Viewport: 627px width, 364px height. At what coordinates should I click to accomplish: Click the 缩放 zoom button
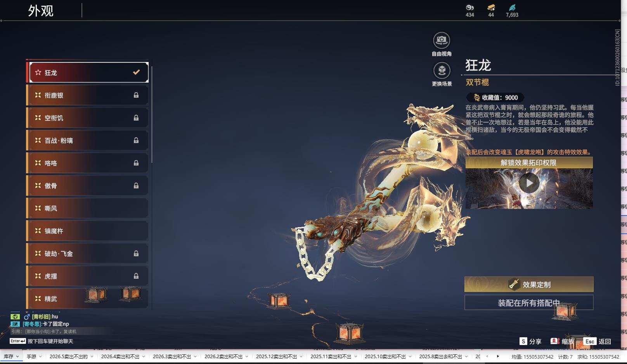coord(562,341)
